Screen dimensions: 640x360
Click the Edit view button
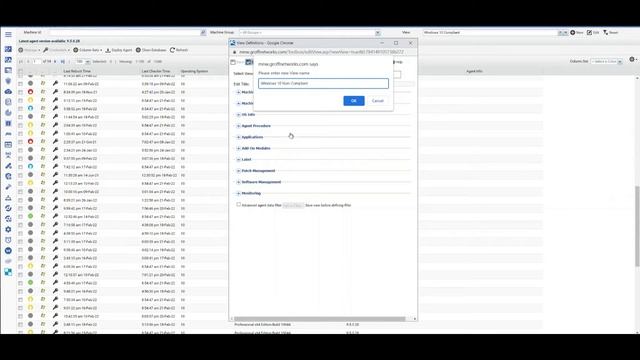593,32
